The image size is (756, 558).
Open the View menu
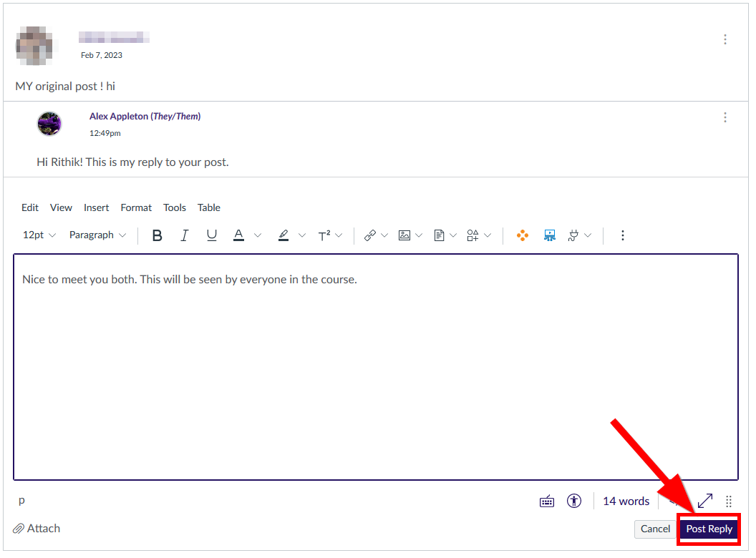click(x=62, y=207)
